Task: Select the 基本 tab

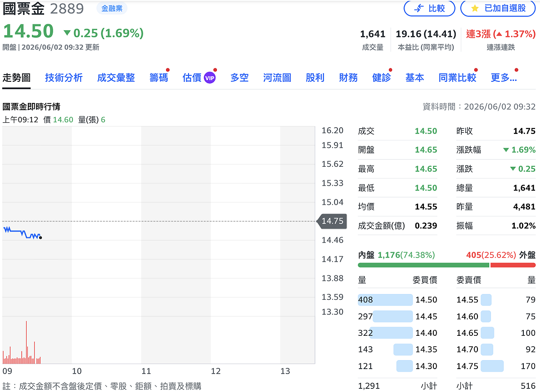Action: [415, 78]
